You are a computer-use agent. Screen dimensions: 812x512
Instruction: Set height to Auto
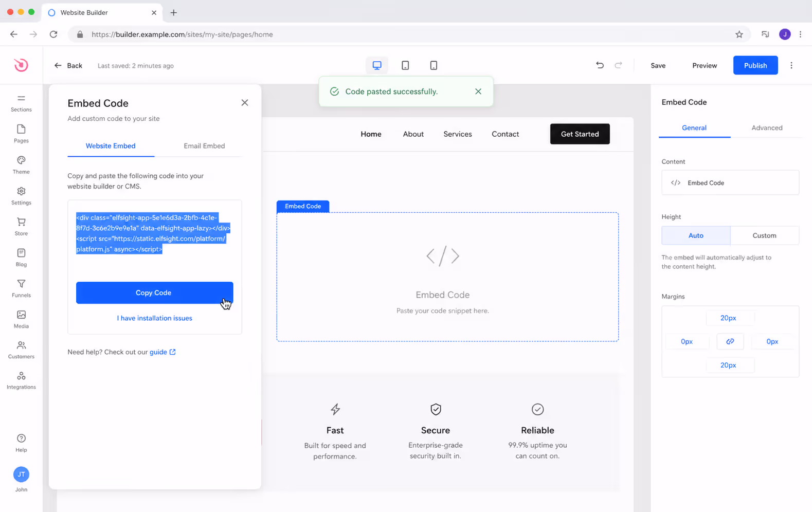696,235
